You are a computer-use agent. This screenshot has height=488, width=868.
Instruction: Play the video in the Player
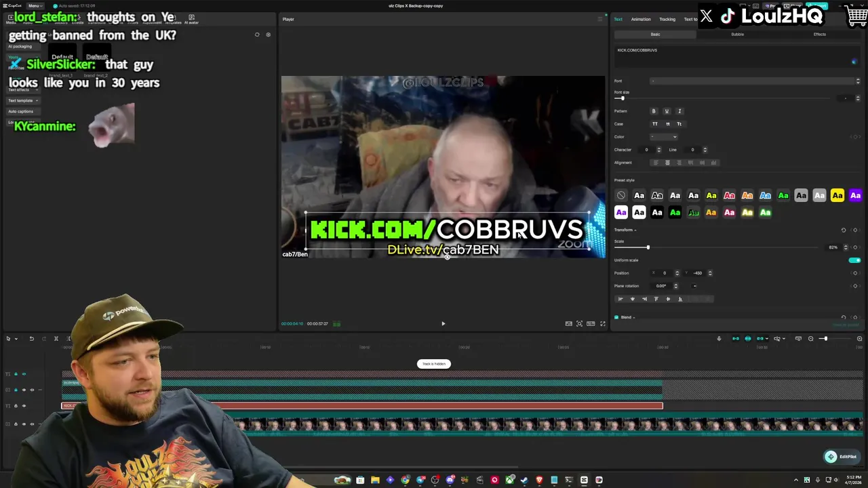pyautogui.click(x=443, y=324)
